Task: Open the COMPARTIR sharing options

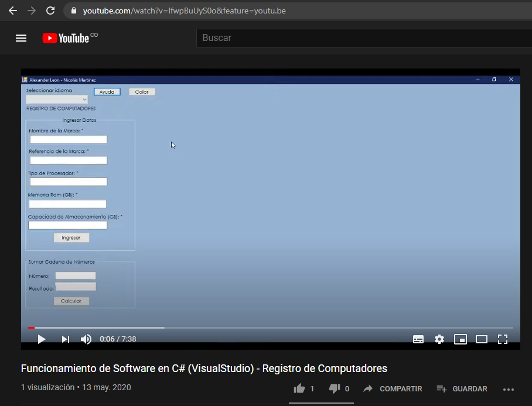Action: tap(393, 388)
